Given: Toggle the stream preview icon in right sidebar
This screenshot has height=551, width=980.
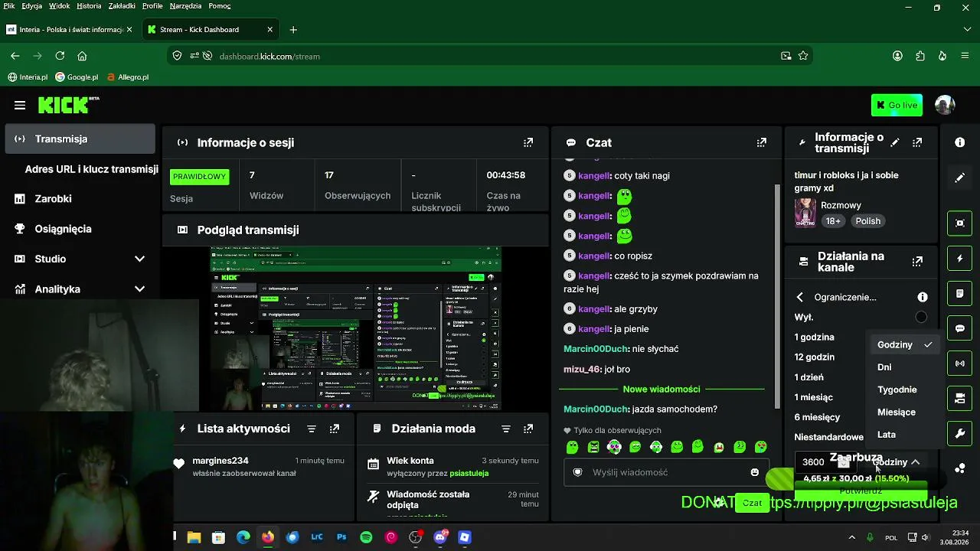Looking at the screenshot, I should [960, 223].
